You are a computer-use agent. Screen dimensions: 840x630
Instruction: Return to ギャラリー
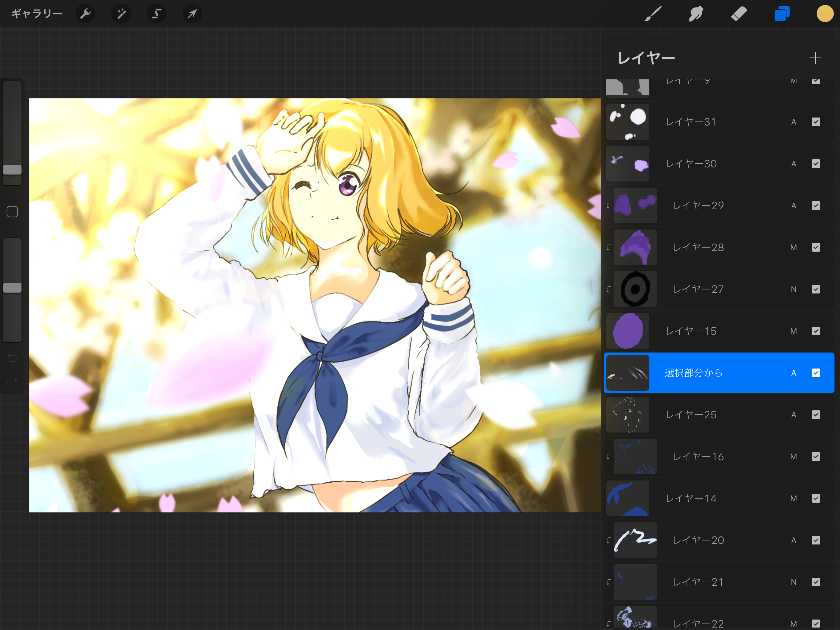point(37,14)
